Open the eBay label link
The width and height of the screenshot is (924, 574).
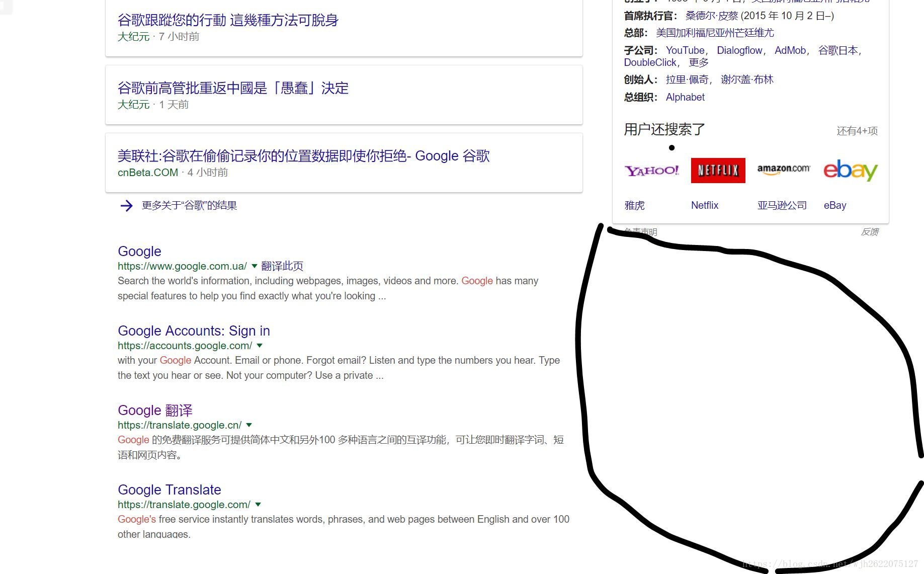[x=835, y=205]
